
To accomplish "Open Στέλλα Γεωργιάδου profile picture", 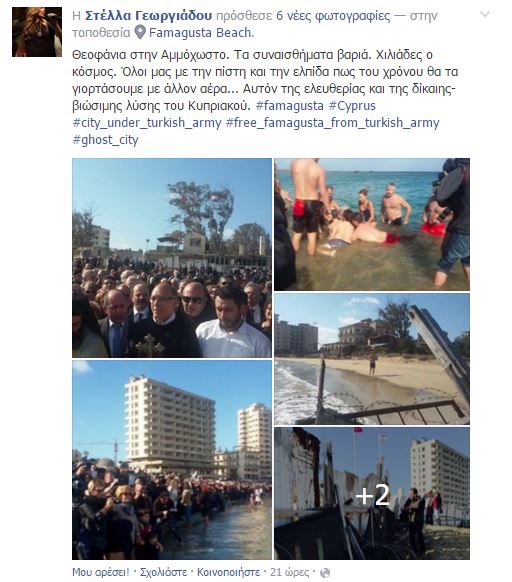I will [x=37, y=32].
